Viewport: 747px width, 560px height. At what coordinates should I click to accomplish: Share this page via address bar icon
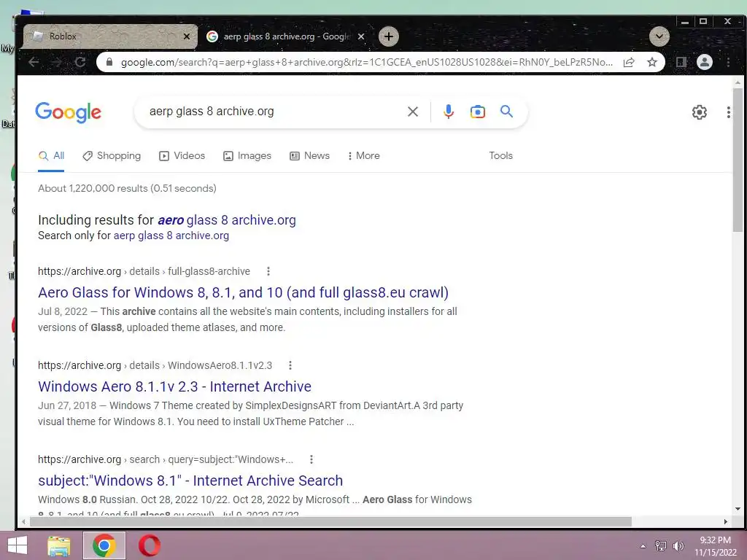click(x=629, y=62)
